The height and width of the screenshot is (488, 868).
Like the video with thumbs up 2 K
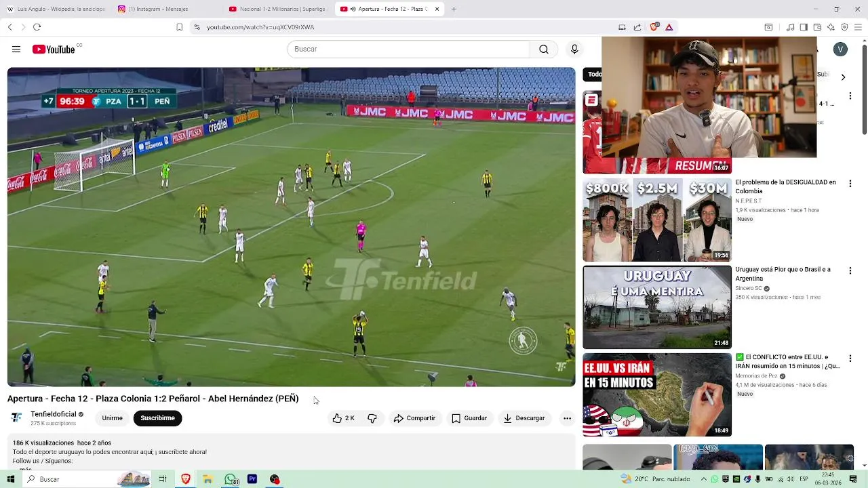pyautogui.click(x=344, y=418)
